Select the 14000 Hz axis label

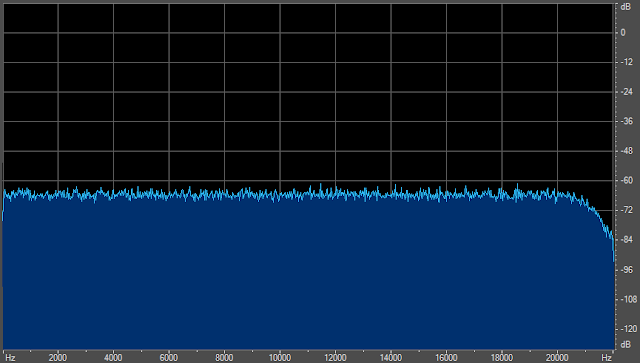(x=391, y=358)
